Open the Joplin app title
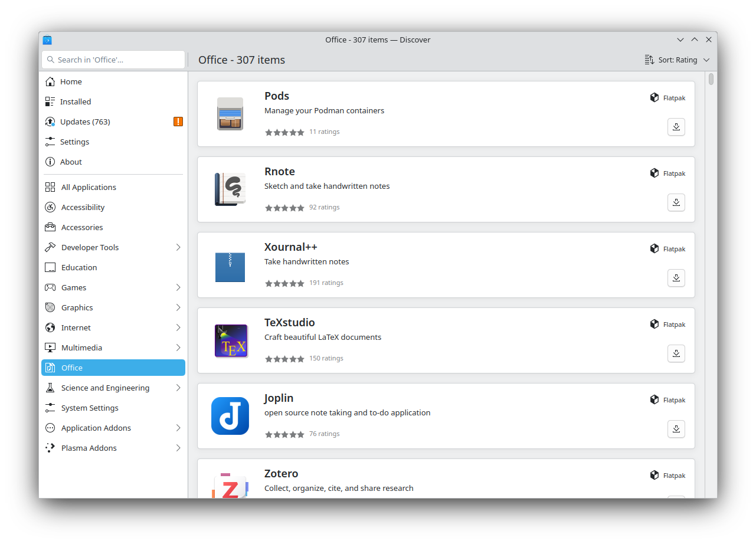Viewport: 756px width, 544px height. [279, 398]
